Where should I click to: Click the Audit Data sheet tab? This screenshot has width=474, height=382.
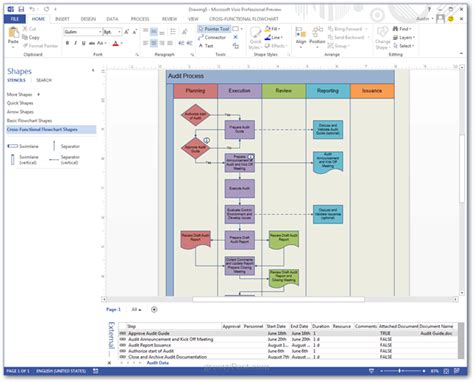[x=158, y=363]
